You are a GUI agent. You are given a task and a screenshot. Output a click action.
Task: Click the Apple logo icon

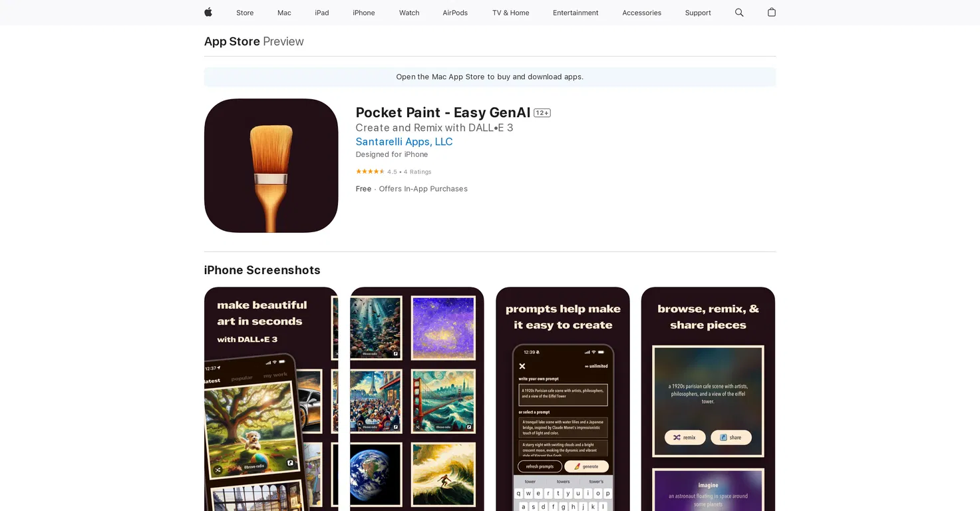208,12
